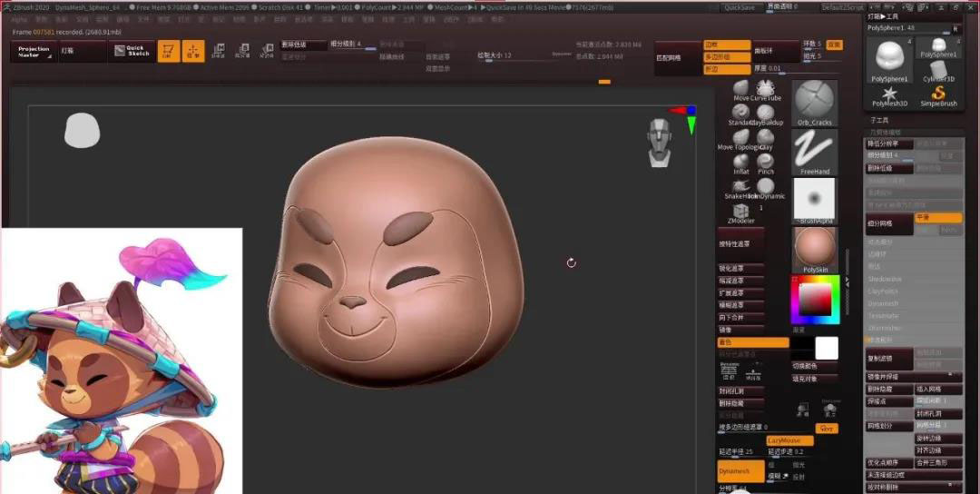Click the 填充对象 fill object button
This screenshot has height=494, width=980.
814,379
